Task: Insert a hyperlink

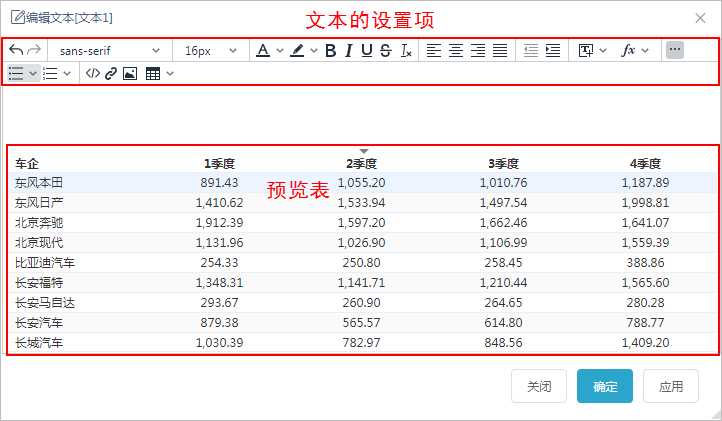Action: (111, 74)
